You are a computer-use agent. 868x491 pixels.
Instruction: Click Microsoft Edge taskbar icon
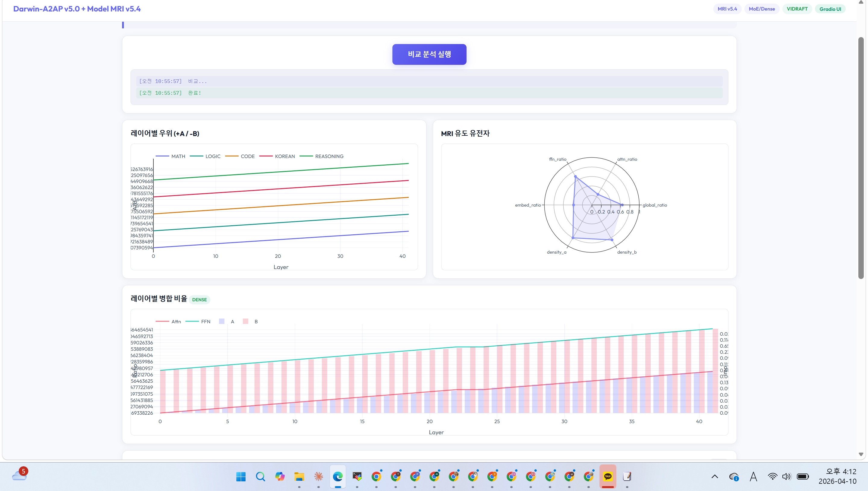[x=338, y=476]
